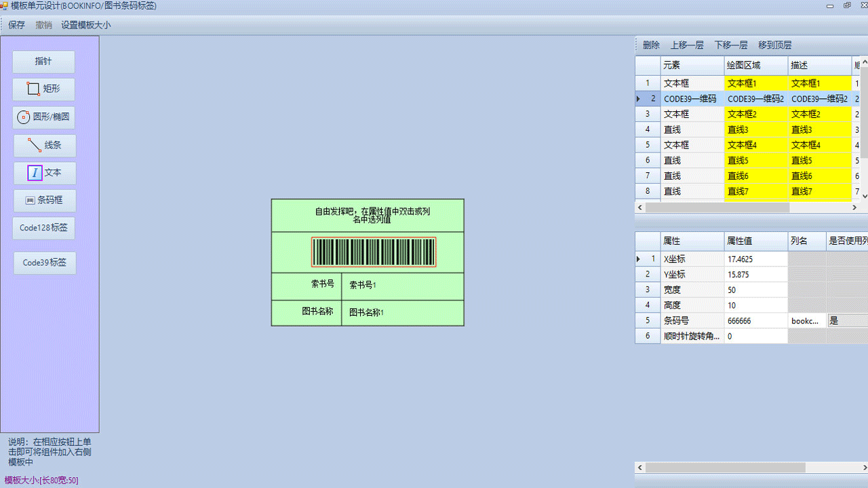Restore the window using the title bar button
Screen dimensions: 868x488
pyautogui.click(x=847, y=6)
